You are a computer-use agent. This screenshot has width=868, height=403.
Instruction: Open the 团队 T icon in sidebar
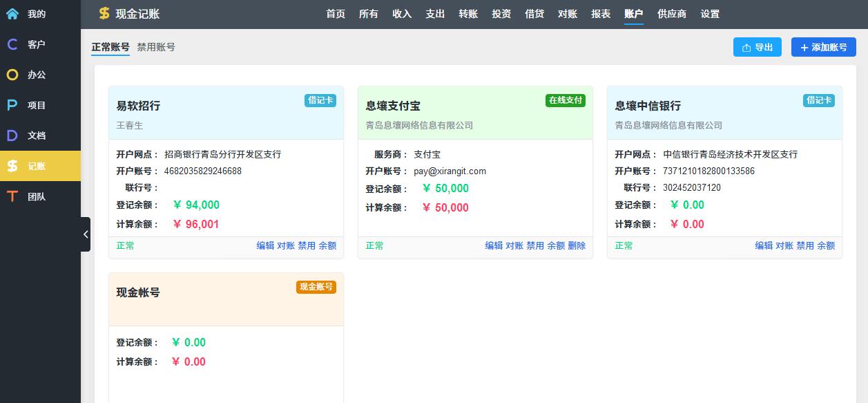coord(12,196)
